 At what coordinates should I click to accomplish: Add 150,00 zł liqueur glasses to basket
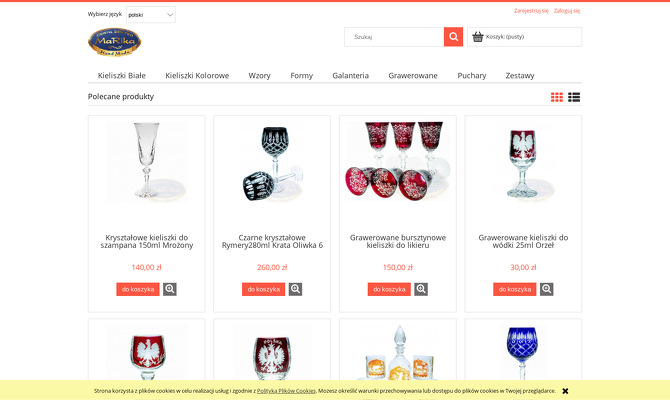pyautogui.click(x=389, y=289)
